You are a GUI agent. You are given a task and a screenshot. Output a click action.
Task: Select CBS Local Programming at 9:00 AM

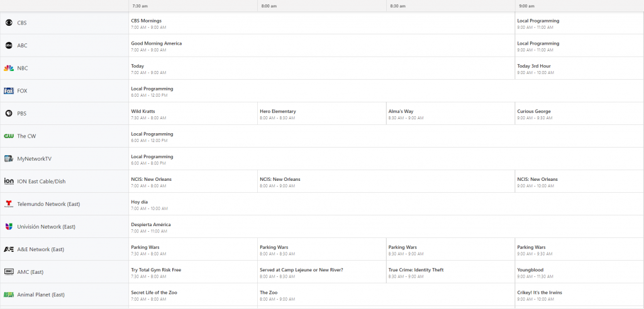579,23
